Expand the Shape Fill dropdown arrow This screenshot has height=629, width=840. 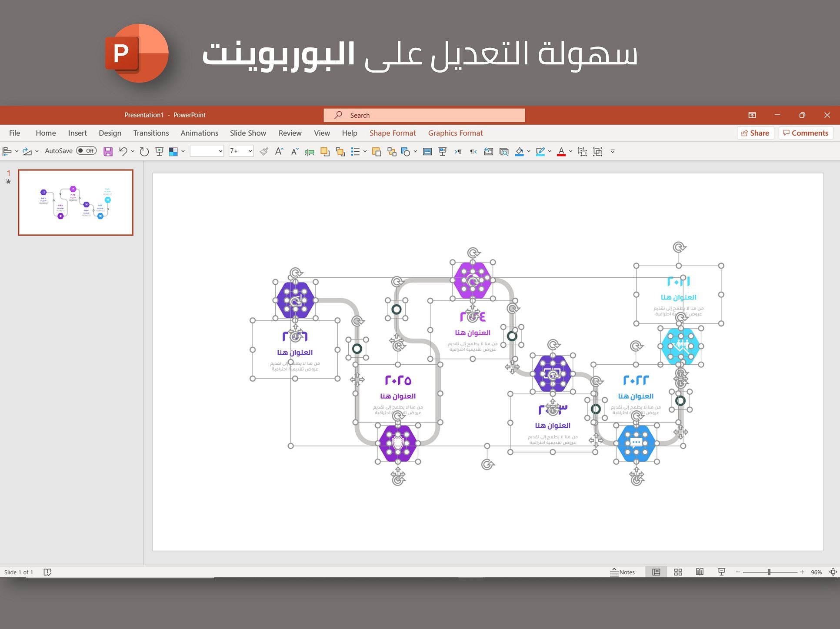(529, 151)
